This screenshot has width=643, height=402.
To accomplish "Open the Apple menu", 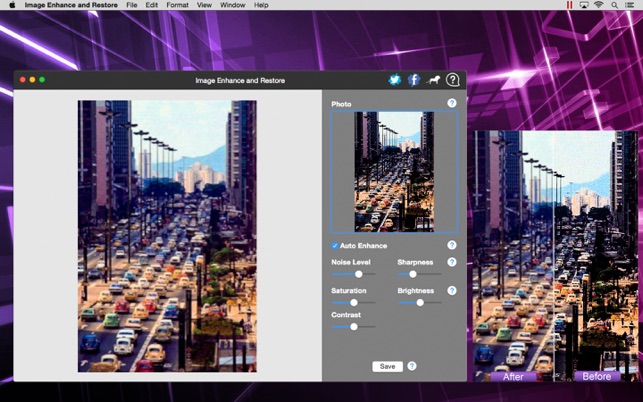I will tap(12, 5).
